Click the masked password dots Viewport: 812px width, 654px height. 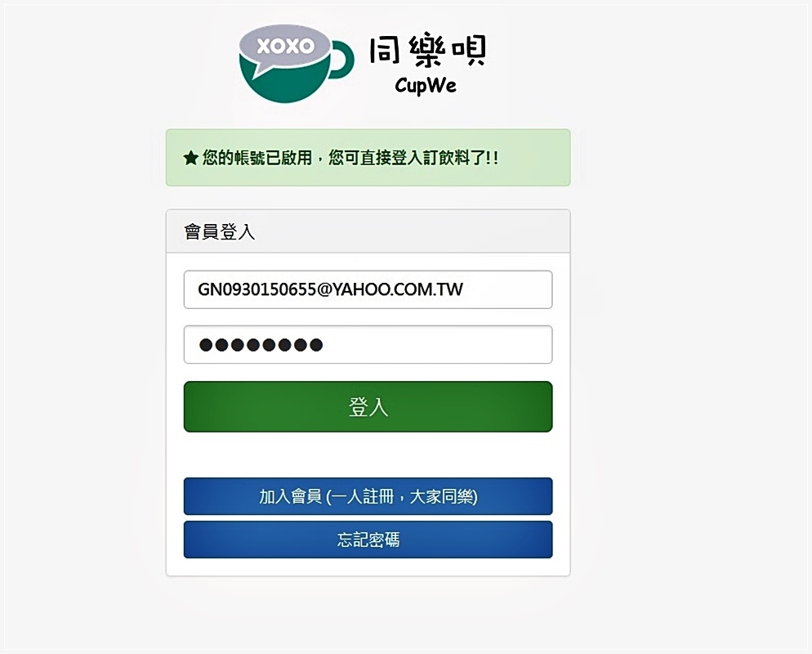pyautogui.click(x=261, y=345)
